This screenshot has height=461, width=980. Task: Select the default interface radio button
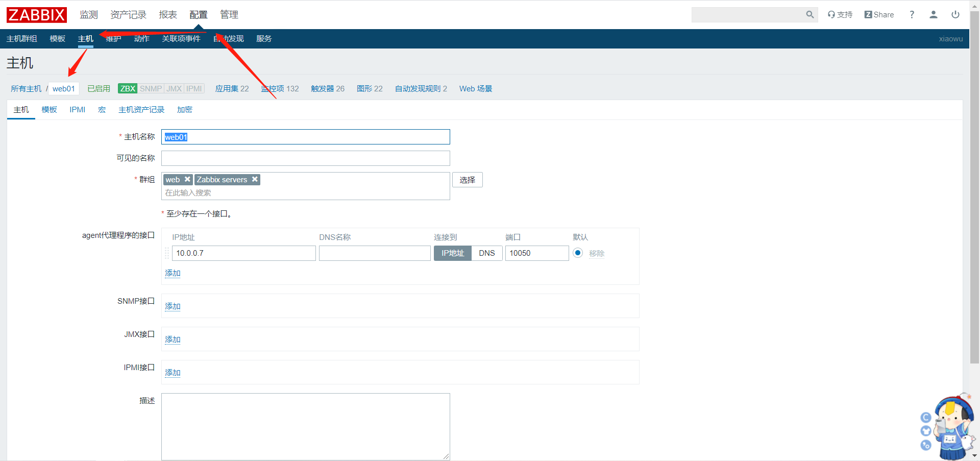(577, 253)
